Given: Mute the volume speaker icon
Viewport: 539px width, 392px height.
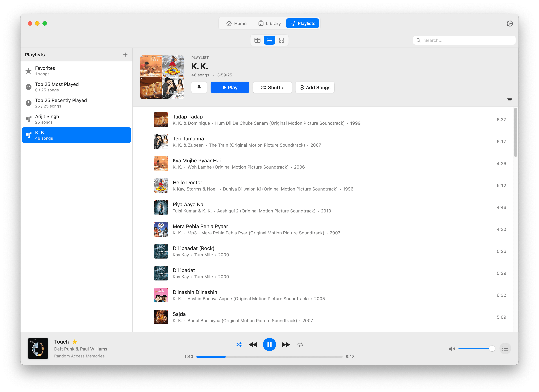Looking at the screenshot, I should [452, 348].
